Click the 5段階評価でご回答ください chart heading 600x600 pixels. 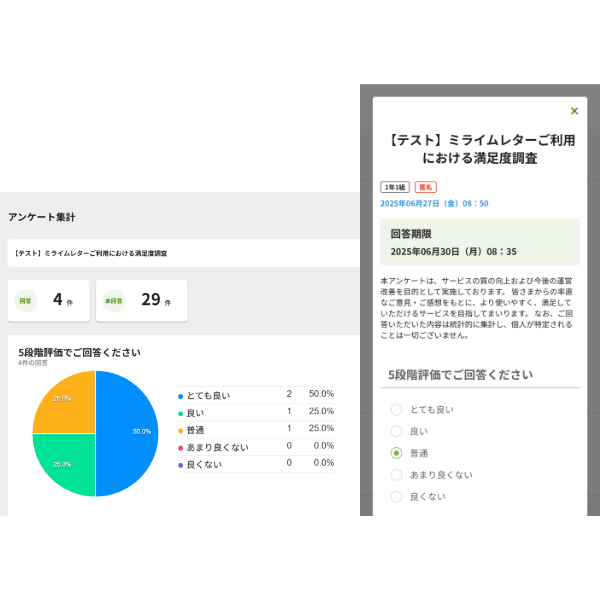80,352
